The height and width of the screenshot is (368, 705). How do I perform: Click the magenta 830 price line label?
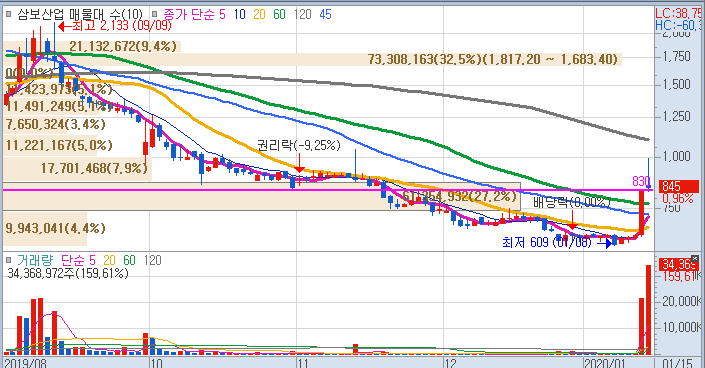tap(641, 181)
